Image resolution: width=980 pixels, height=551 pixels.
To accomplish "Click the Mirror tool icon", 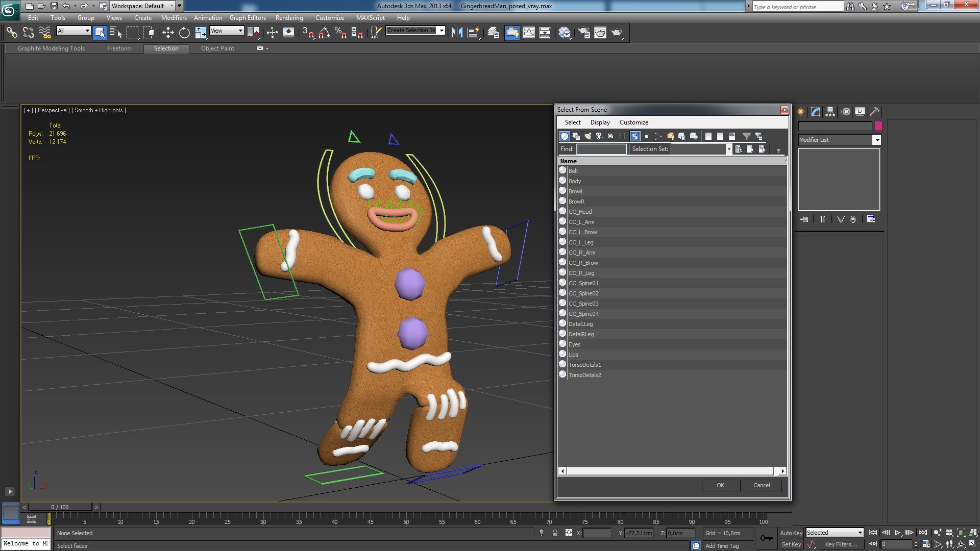I will [x=457, y=33].
